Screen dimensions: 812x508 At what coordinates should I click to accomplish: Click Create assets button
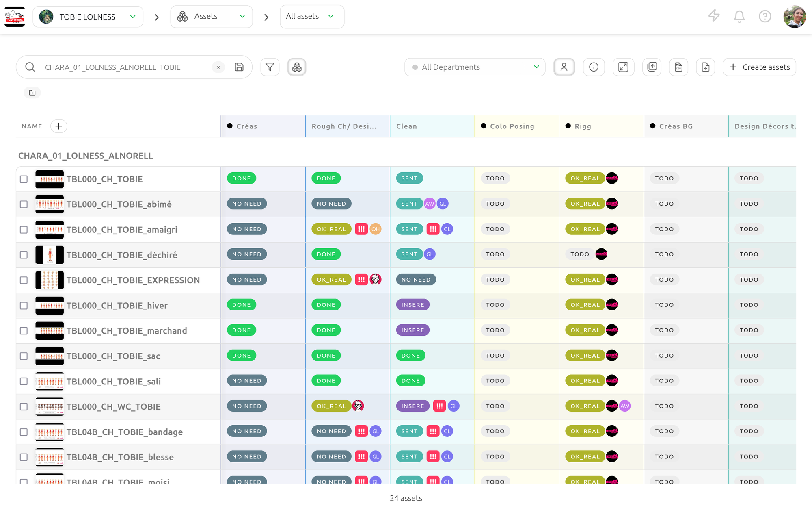pyautogui.click(x=759, y=67)
